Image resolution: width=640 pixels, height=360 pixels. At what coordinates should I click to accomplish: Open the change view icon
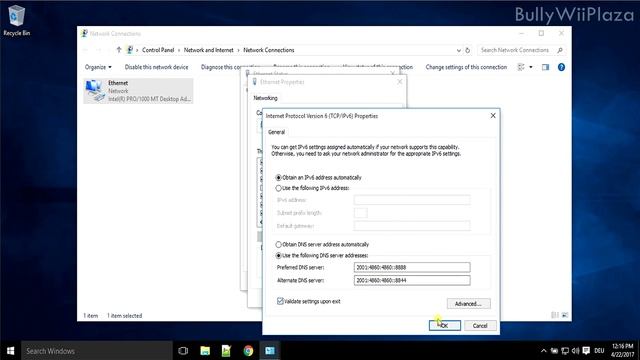pyautogui.click(x=521, y=67)
